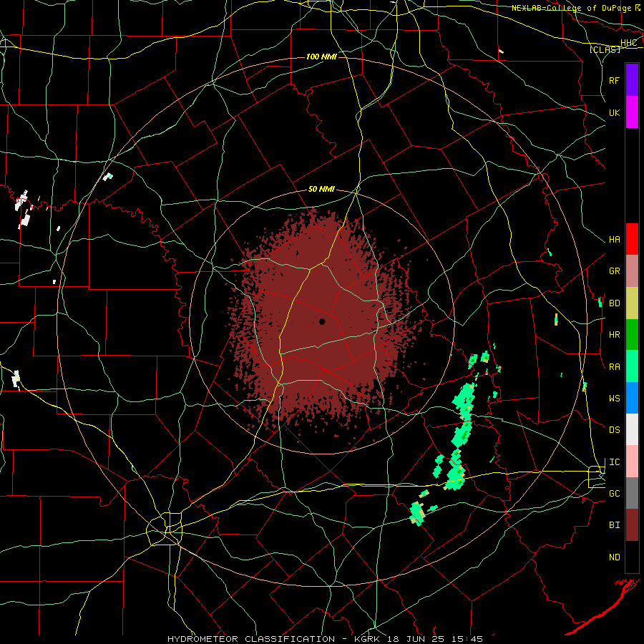The width and height of the screenshot is (644, 644).
Task: Click the BI dark red legend swatch
Action: (632, 525)
